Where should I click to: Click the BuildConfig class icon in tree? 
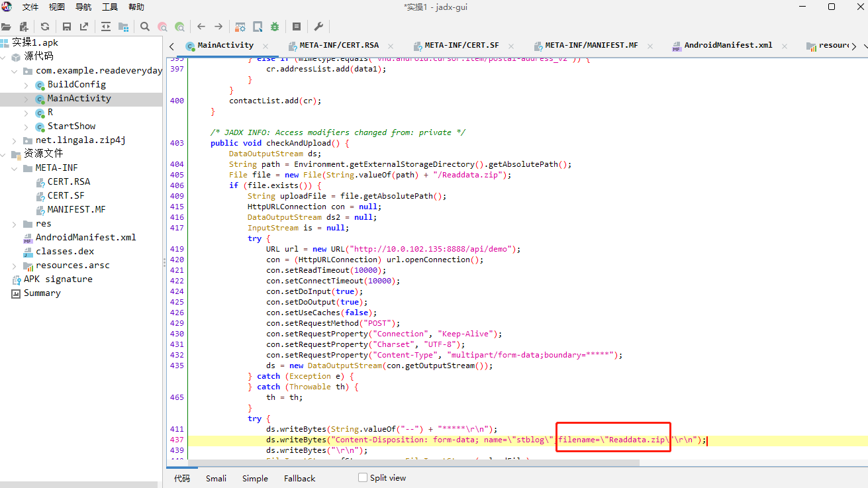click(40, 85)
